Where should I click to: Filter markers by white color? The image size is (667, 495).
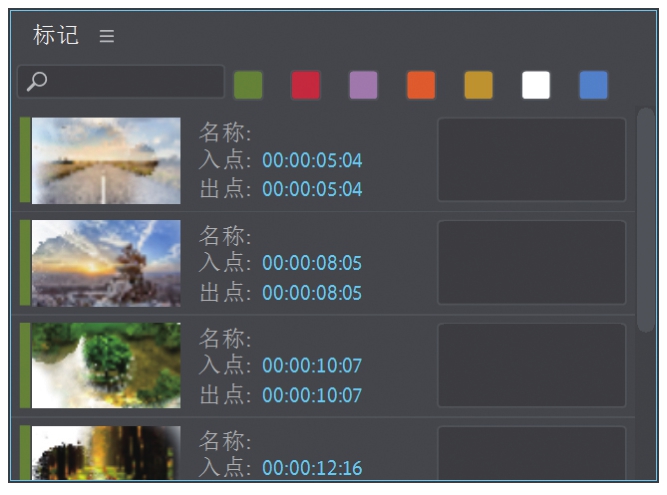click(536, 85)
